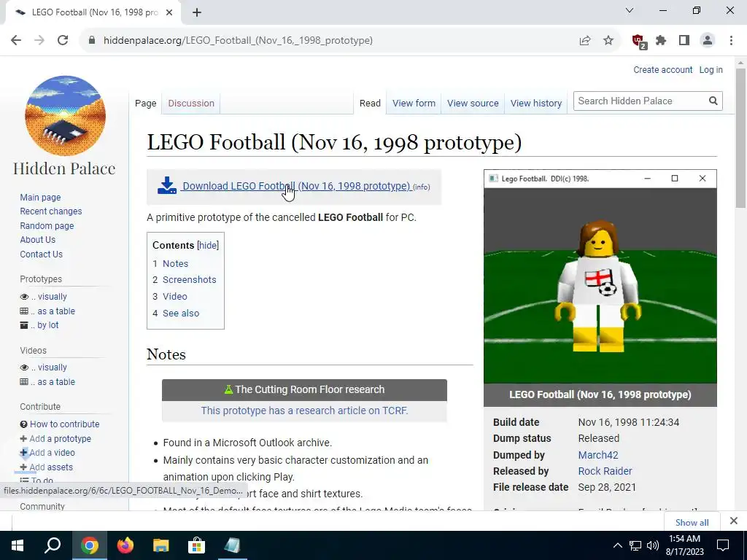747x560 pixels.
Task: Open the notification center icon
Action: [723, 545]
